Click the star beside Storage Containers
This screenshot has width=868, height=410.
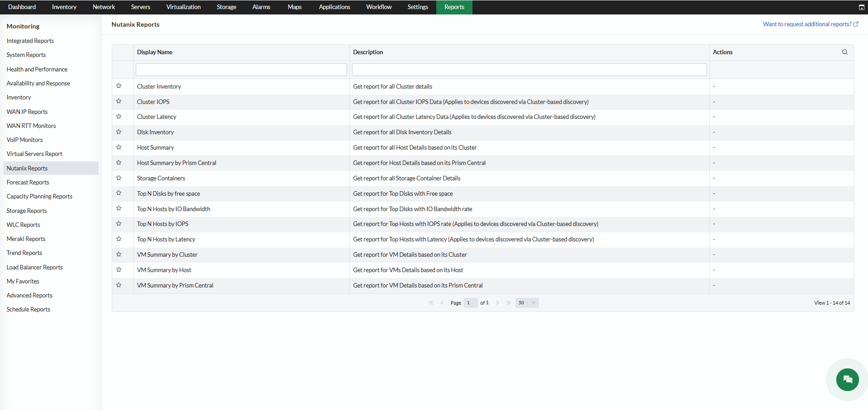[x=119, y=178]
